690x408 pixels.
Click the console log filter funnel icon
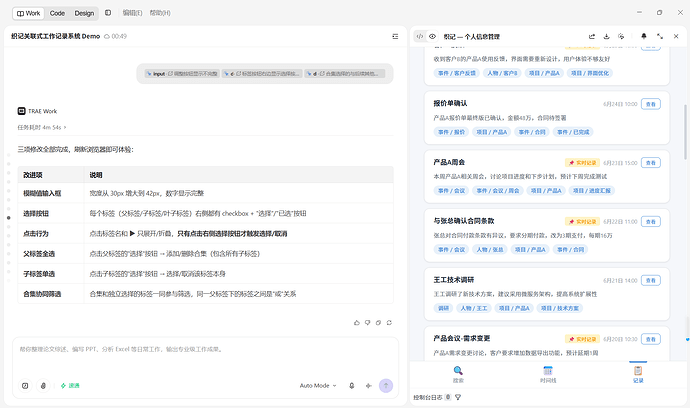(458, 397)
